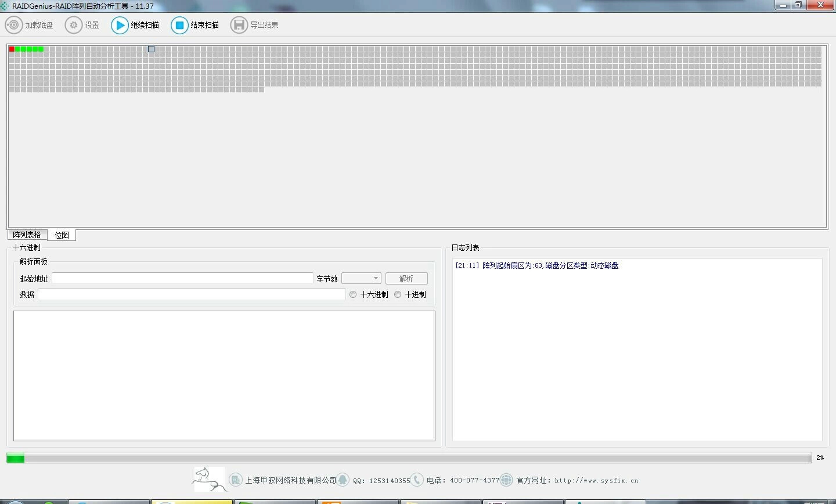Click the 解析面板 group label

click(34, 261)
